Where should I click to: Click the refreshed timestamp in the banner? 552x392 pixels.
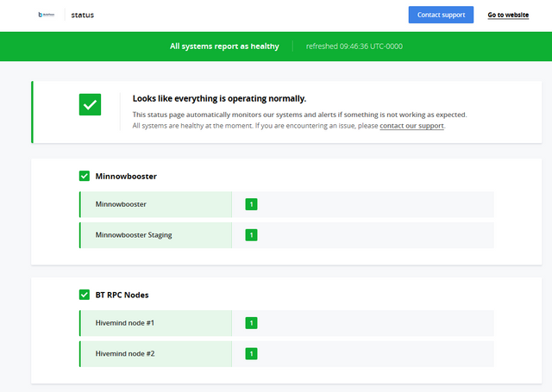tap(354, 47)
